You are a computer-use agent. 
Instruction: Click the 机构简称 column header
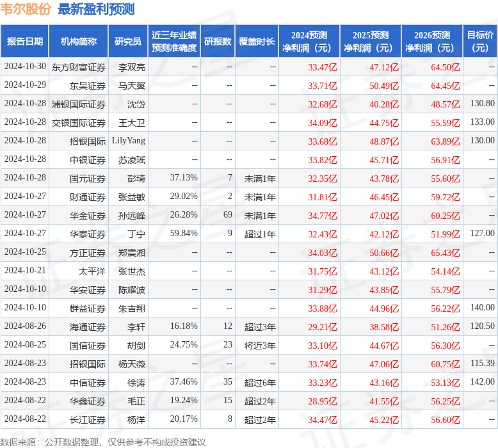(x=79, y=41)
